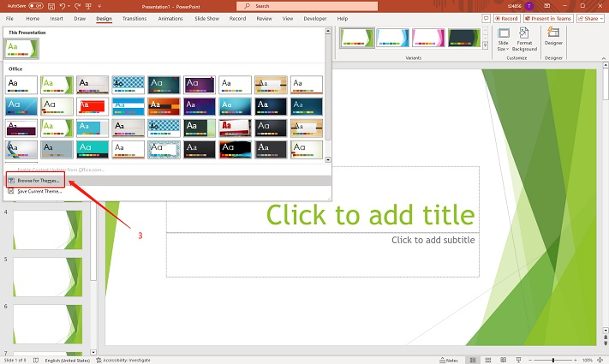Screen dimensions: 609x364
Task: Open the Comments pane icon
Action: pyautogui.click(x=486, y=18)
